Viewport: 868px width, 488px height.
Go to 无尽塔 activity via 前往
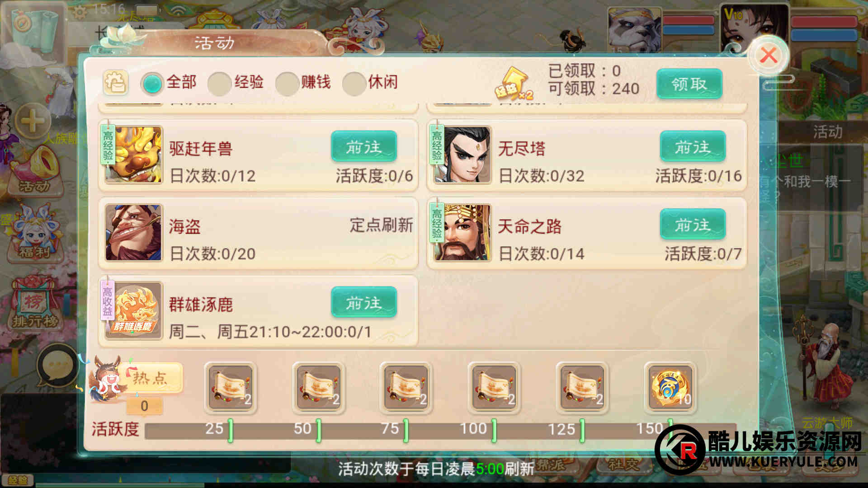(693, 146)
